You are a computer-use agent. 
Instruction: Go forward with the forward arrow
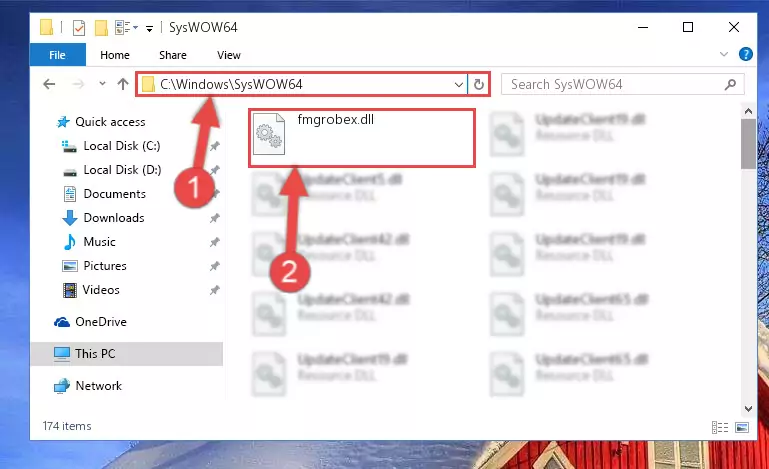(x=78, y=84)
